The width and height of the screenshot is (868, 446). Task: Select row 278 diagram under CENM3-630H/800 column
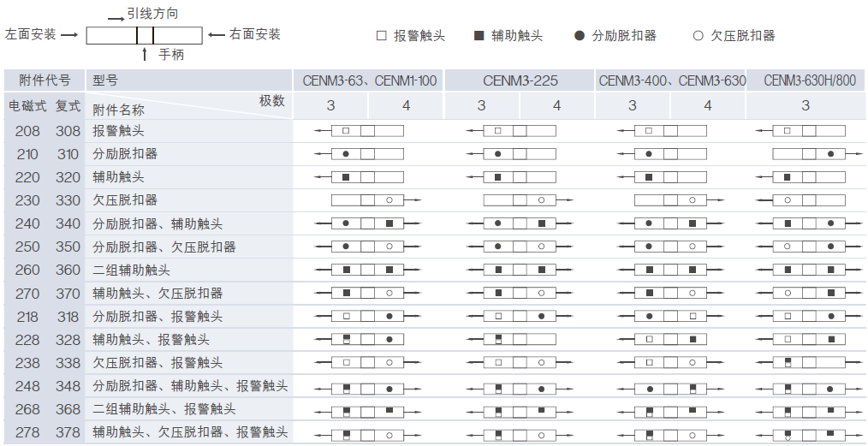[809, 436]
